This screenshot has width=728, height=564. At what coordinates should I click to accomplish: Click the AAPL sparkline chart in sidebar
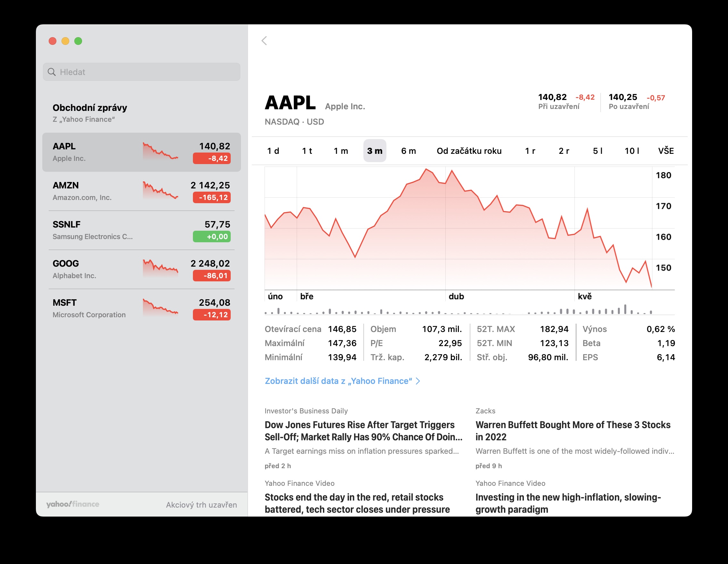pos(160,151)
